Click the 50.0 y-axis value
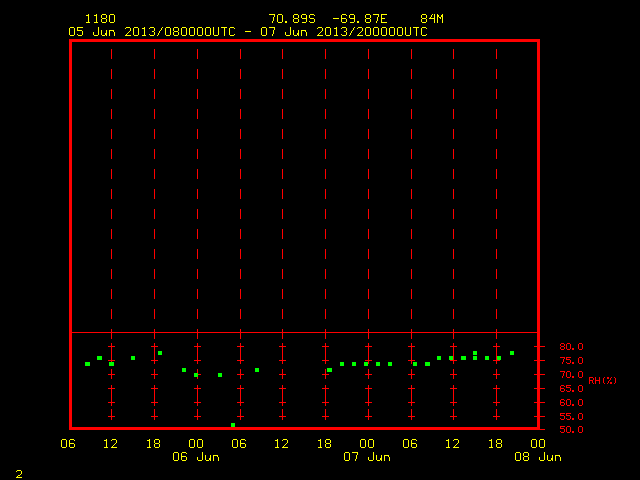 point(571,429)
